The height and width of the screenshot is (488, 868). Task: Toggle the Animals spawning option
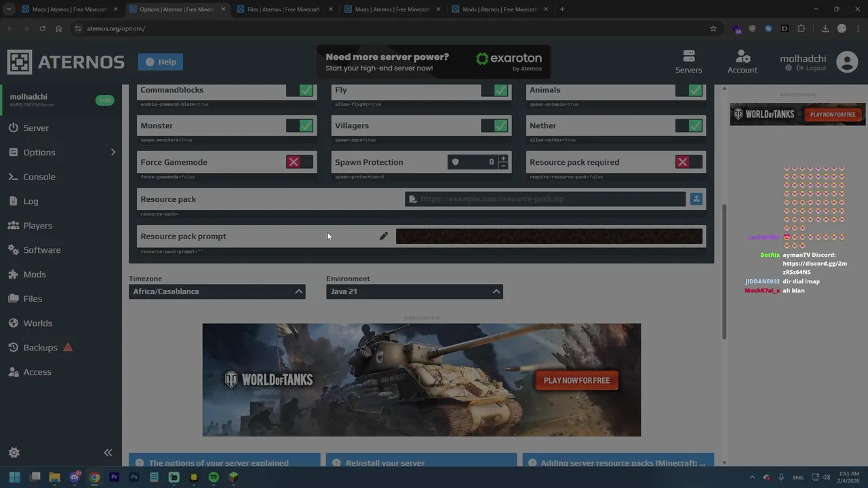click(x=689, y=90)
